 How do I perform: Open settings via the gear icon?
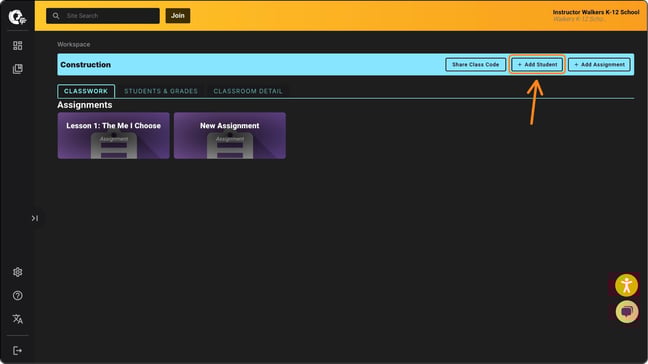(17, 272)
